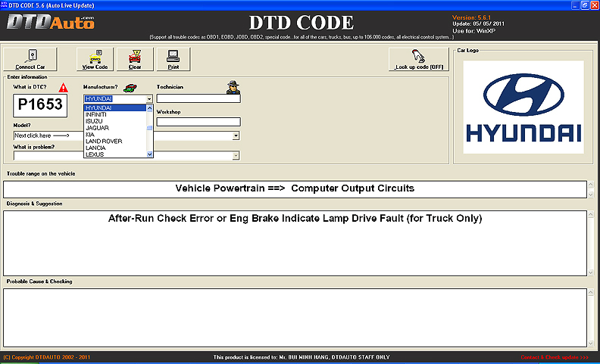Click the Print button
Image resolution: width=600 pixels, height=364 pixels.
coord(173,59)
